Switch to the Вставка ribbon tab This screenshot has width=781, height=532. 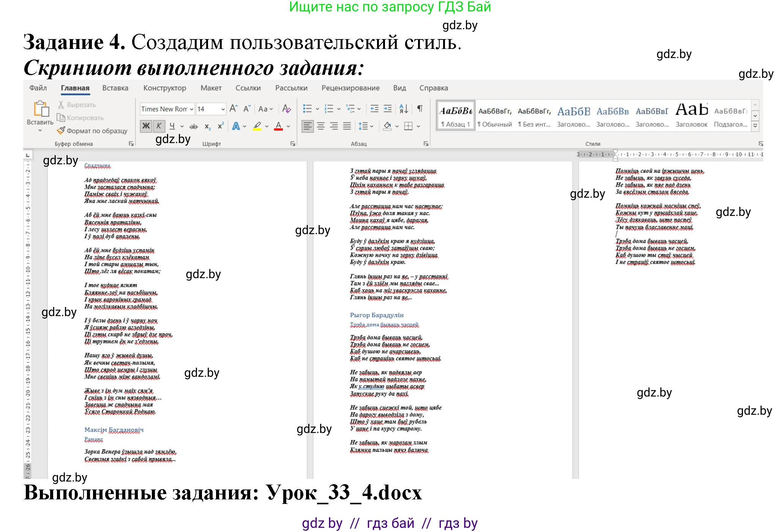(115, 88)
